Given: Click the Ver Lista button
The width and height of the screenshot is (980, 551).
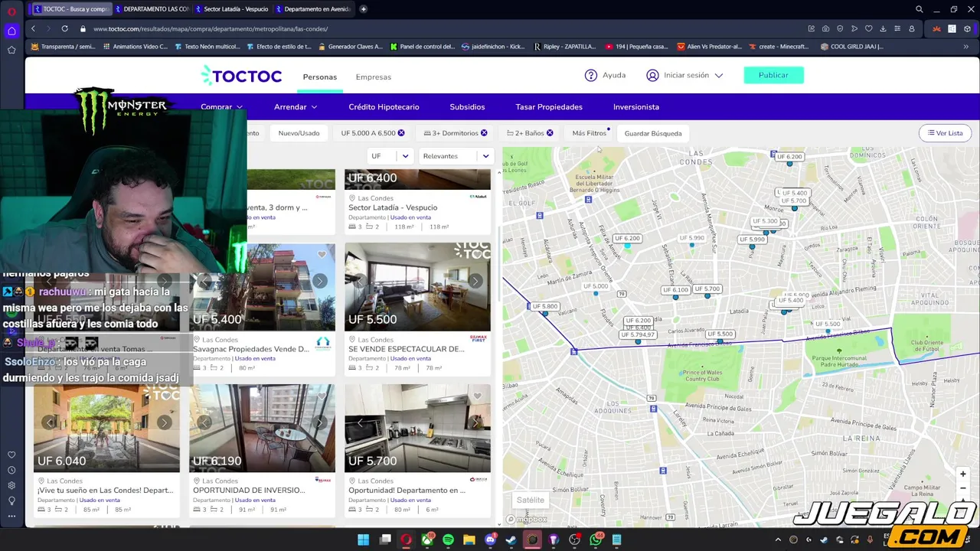Looking at the screenshot, I should (945, 133).
